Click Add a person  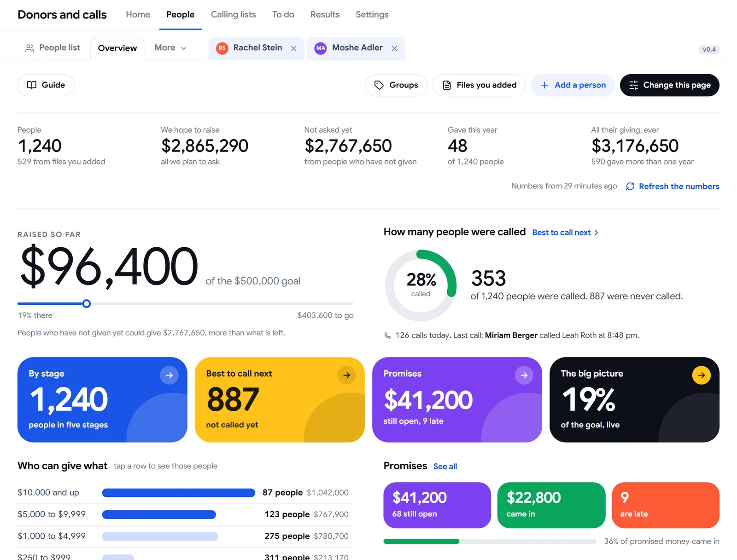pyautogui.click(x=573, y=85)
